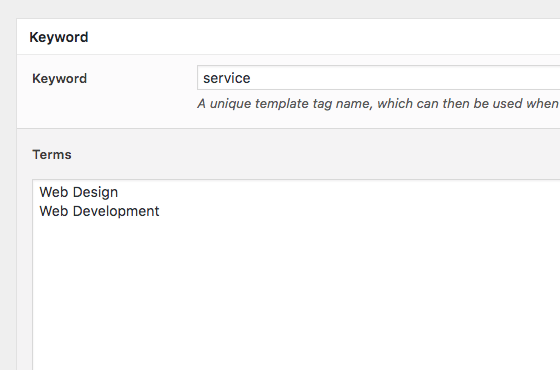Click the gray area right of "Terms" label
Image resolution: width=560 pixels, height=370 pixels.
coord(314,155)
